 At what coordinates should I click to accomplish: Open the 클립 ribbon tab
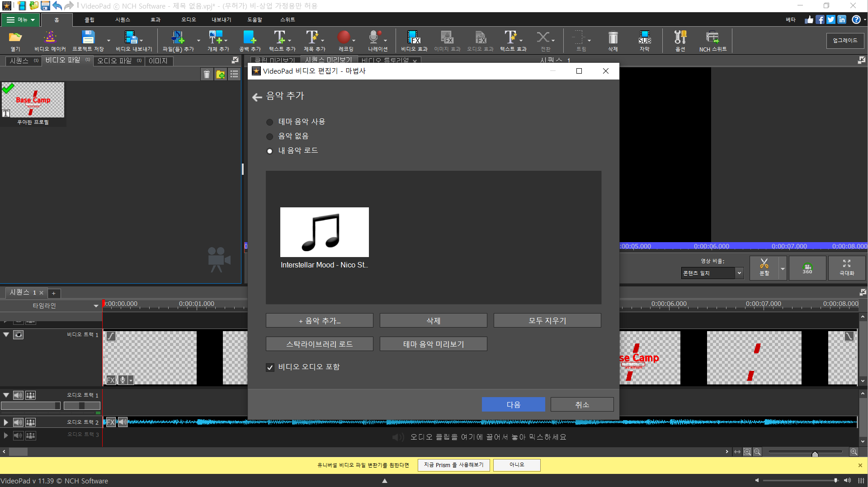click(x=90, y=20)
